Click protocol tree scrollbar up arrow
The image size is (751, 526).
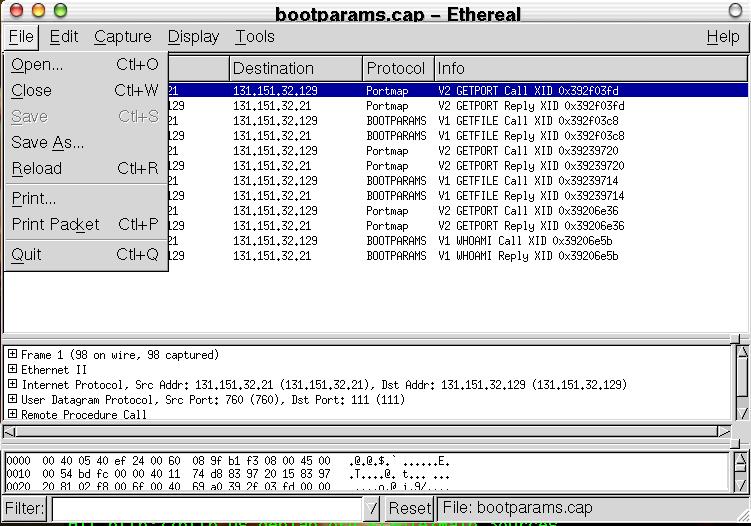pyautogui.click(x=742, y=353)
